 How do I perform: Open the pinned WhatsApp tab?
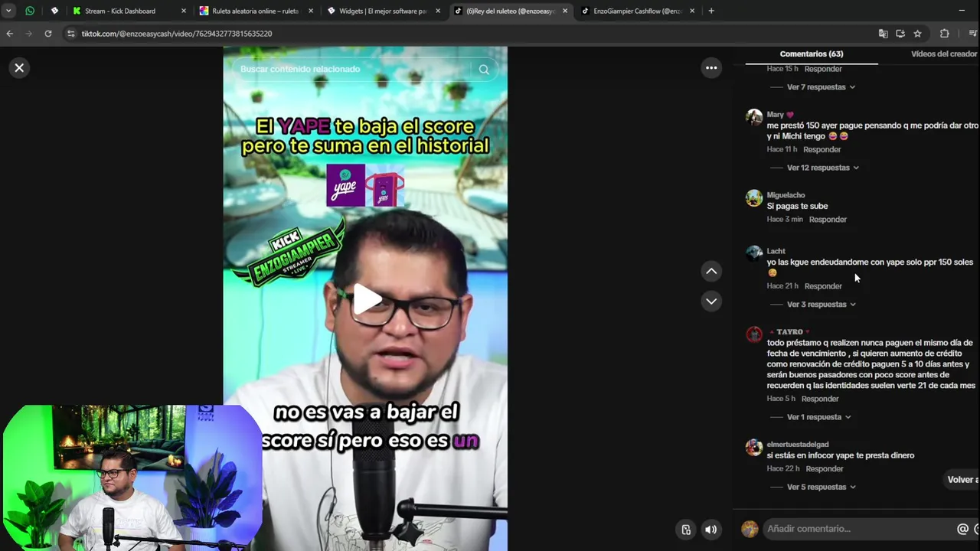point(30,11)
